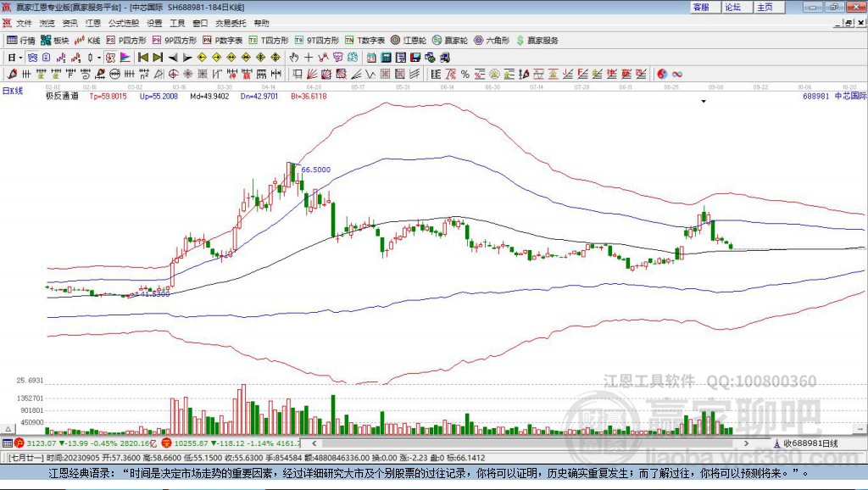The height and width of the screenshot is (490, 868).
Task: Select the hand pan tool
Action: click(293, 58)
